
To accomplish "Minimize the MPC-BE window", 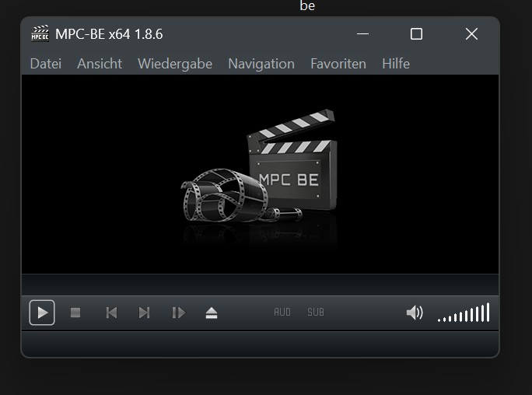I will tap(362, 34).
